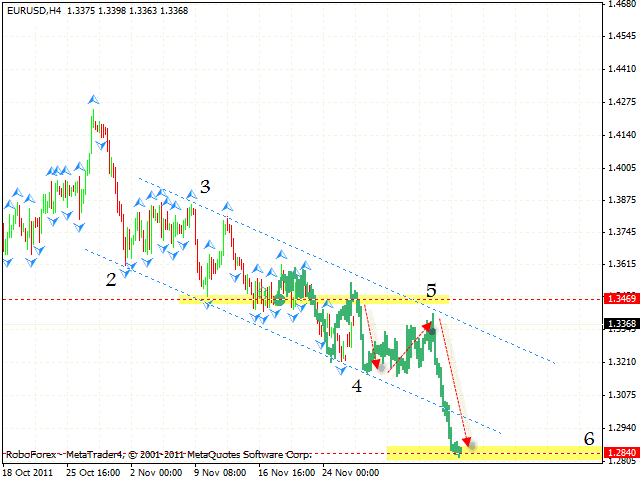Viewport: 640px width, 480px height.
Task: Click wave label 5 above the yellow zone
Action: pyautogui.click(x=431, y=291)
